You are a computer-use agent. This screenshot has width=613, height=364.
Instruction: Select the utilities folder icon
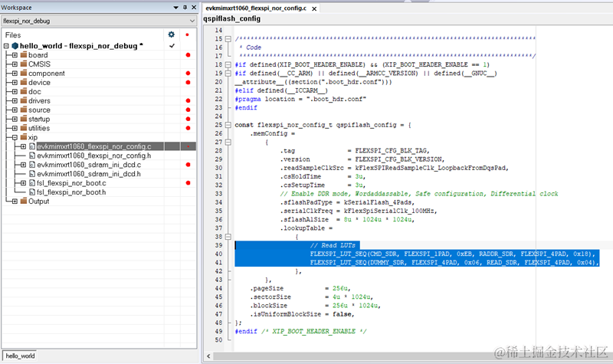coord(24,128)
